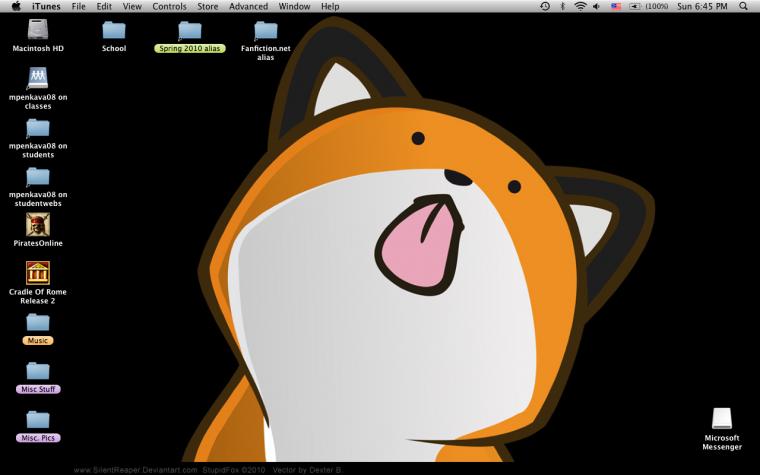Viewport: 760px width, 475px height.
Task: Click the Music orange label text
Action: pos(38,341)
